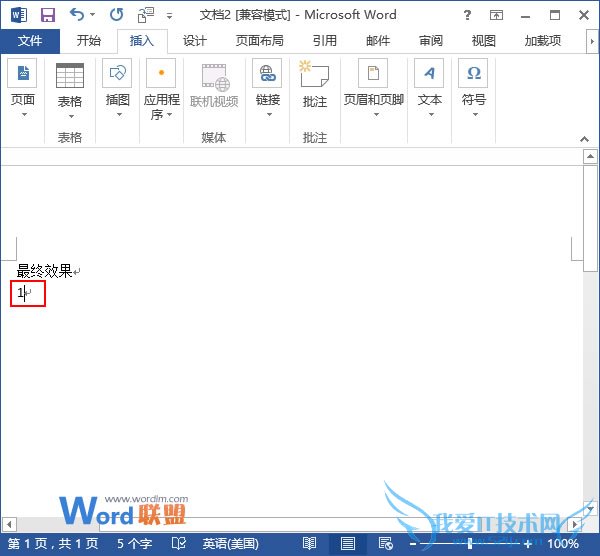
Task: Expand the 插图 dropdown arrow
Action: 119,114
